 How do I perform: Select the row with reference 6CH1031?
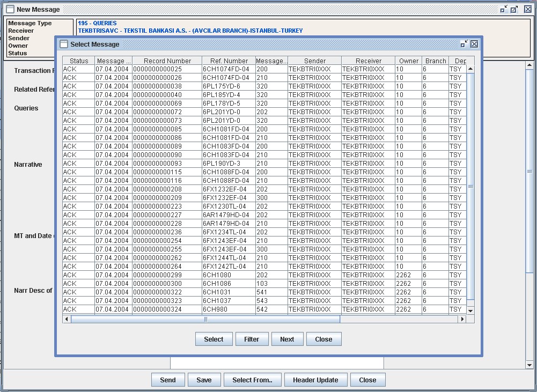point(264,292)
